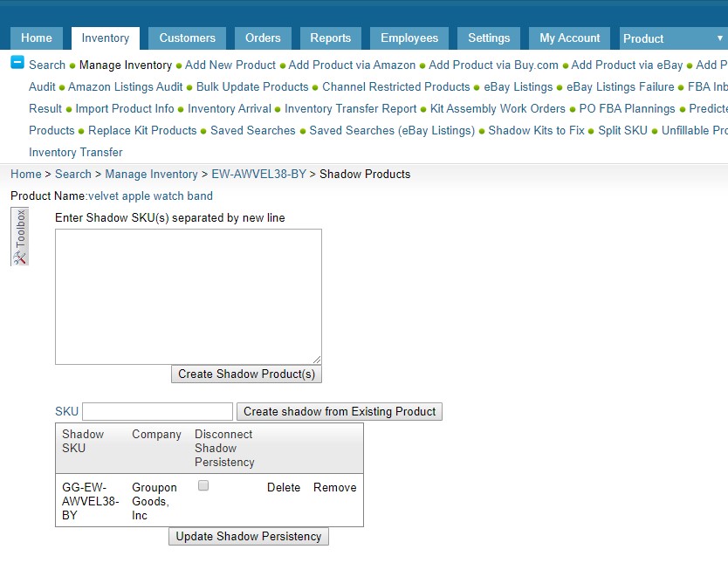Select the GG-EW-AWVEL38-BY cell text
The height and width of the screenshot is (563, 728).
(x=91, y=501)
